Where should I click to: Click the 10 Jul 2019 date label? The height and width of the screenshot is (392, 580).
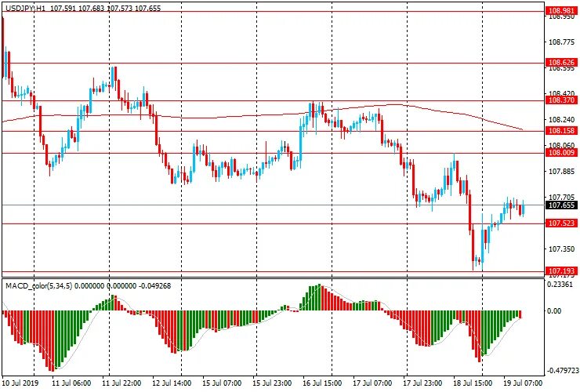tap(20, 383)
